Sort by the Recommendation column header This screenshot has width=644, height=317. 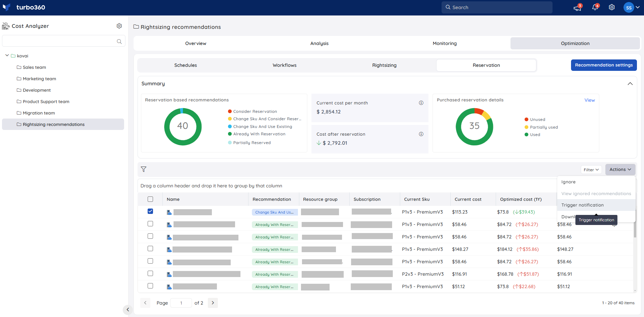click(x=272, y=199)
